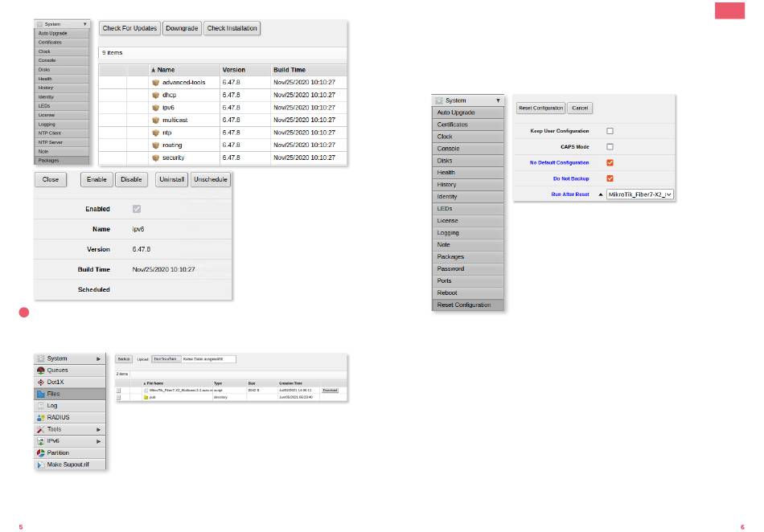Click the Dot1X sidebar icon

40,383
